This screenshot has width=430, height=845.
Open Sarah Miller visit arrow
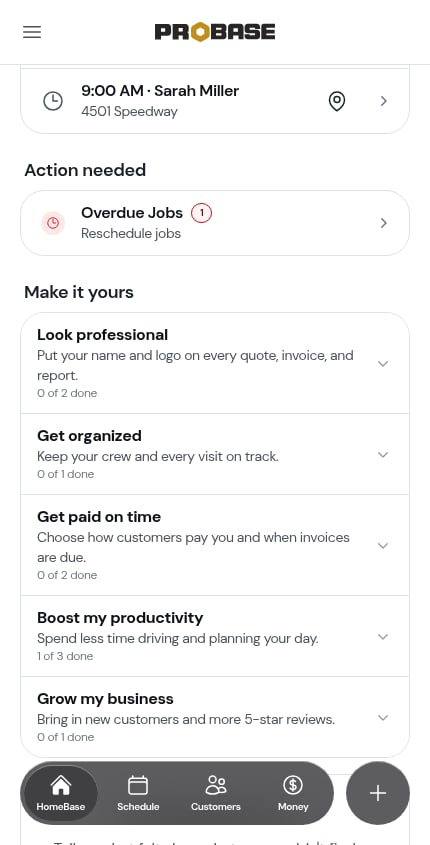pyautogui.click(x=383, y=101)
